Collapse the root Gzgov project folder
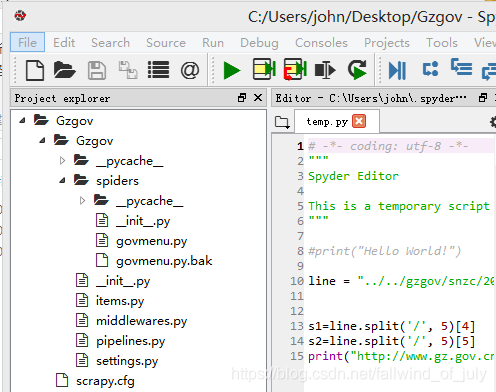The width and height of the screenshot is (496, 392). (22, 120)
